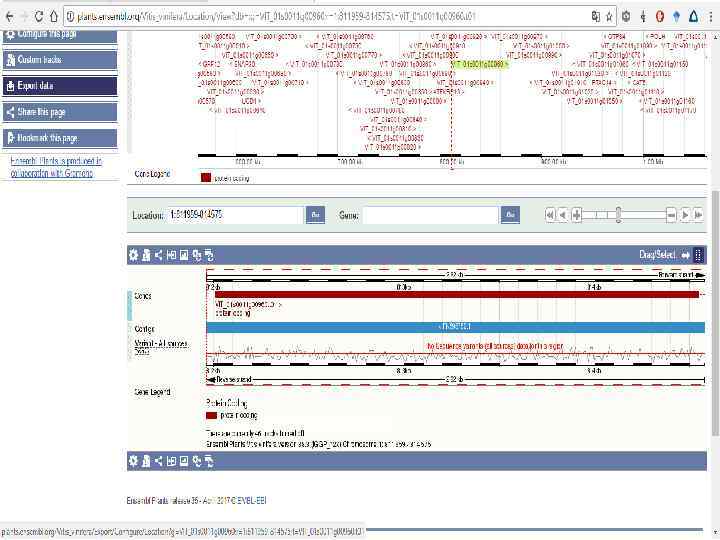Viewport: 720px width, 540px height.
Task: Click Bookmark this page sidebar button
Action: [x=60, y=138]
